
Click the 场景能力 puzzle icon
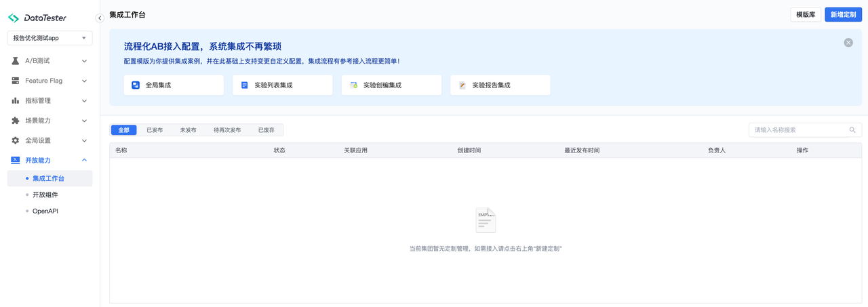(15, 121)
